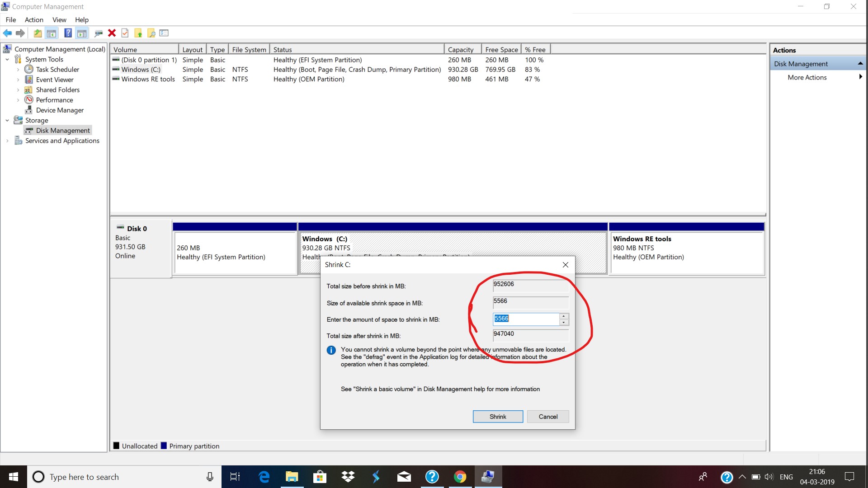Expand Services and Applications in the sidebar
The height and width of the screenshot is (488, 868).
click(7, 141)
